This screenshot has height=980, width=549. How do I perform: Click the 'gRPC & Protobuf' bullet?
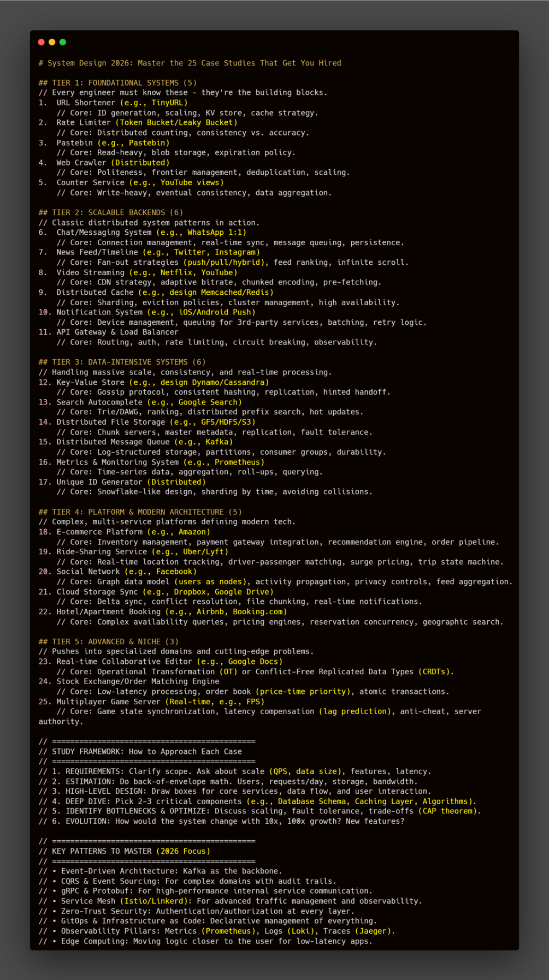click(x=205, y=892)
